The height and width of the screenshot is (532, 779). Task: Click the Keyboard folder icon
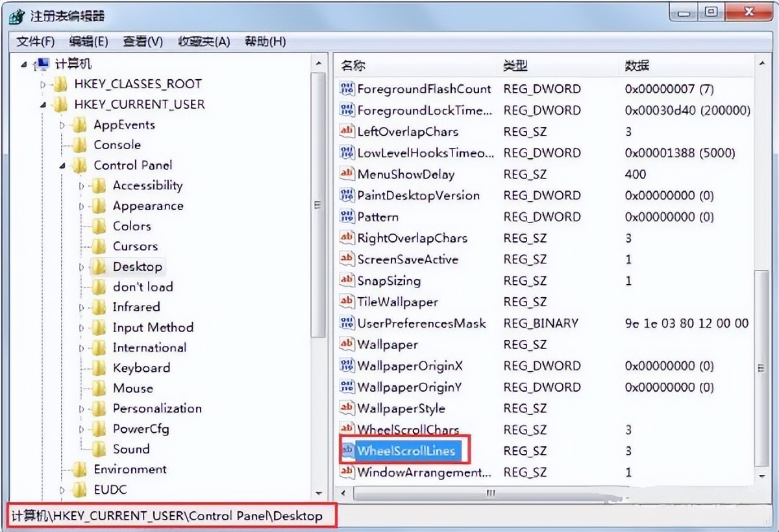99,368
